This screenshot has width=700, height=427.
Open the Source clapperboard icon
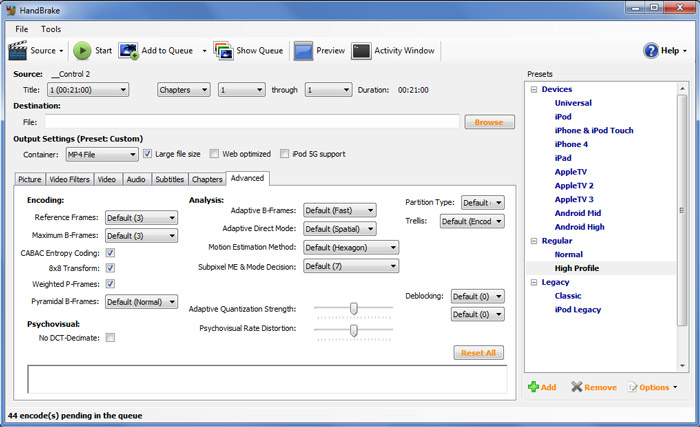17,50
